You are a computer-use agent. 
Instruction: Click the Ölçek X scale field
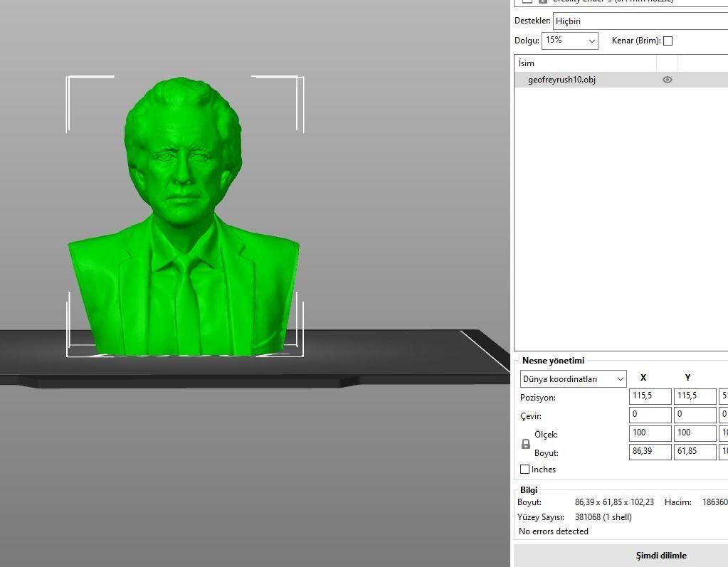tap(650, 433)
